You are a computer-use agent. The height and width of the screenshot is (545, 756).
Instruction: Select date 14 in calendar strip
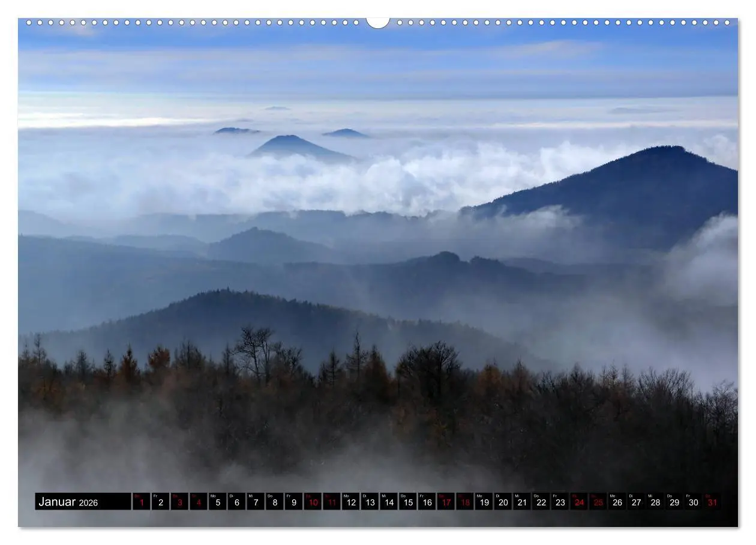[x=388, y=502]
